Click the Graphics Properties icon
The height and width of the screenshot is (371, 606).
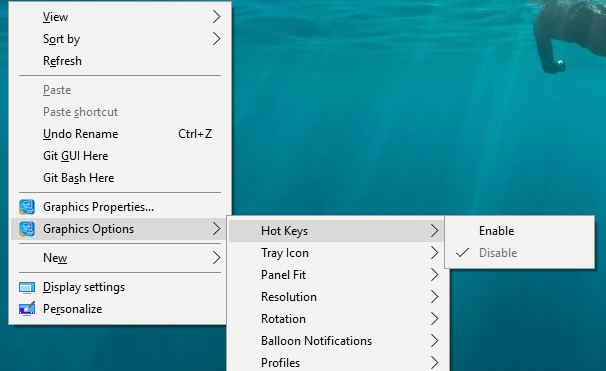click(27, 207)
